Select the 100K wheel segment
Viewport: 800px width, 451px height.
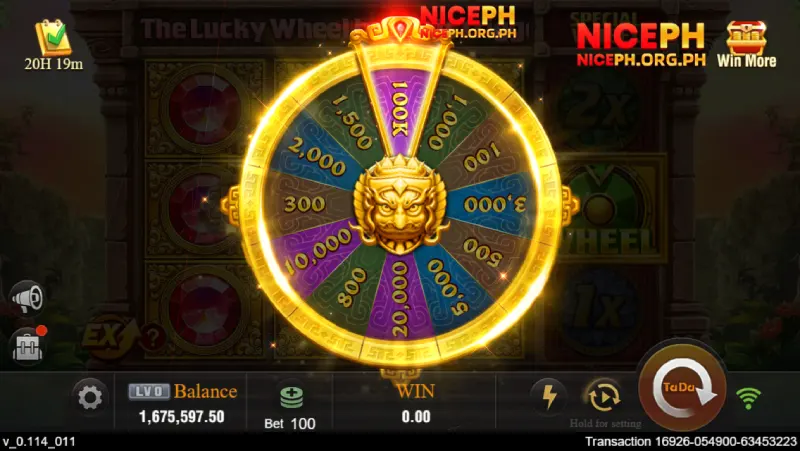(401, 110)
